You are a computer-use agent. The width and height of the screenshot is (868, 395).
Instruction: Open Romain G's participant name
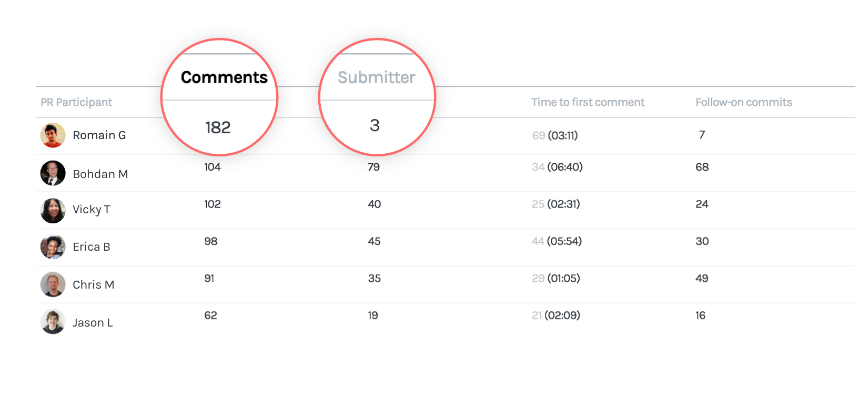[x=99, y=135]
